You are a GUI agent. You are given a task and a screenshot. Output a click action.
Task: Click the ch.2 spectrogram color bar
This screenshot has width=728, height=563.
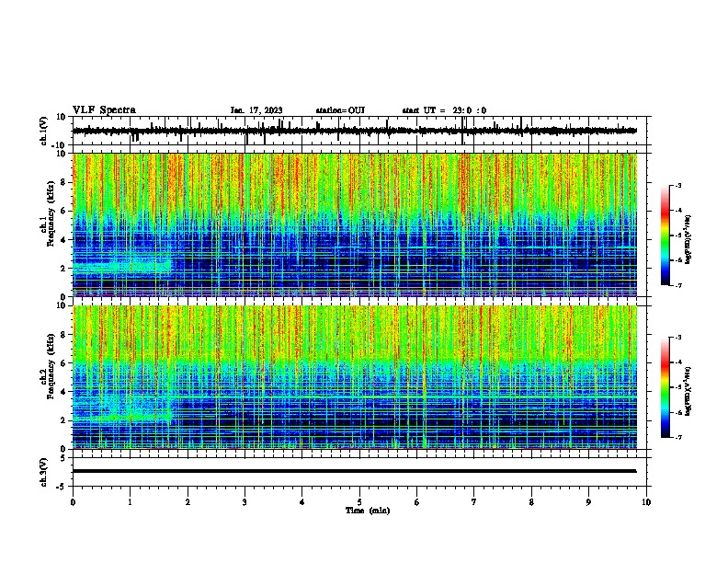[x=665, y=387]
